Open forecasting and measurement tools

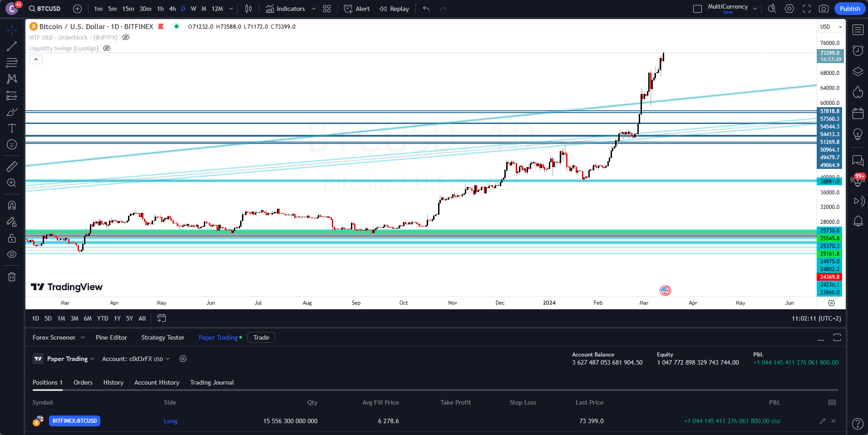click(12, 95)
